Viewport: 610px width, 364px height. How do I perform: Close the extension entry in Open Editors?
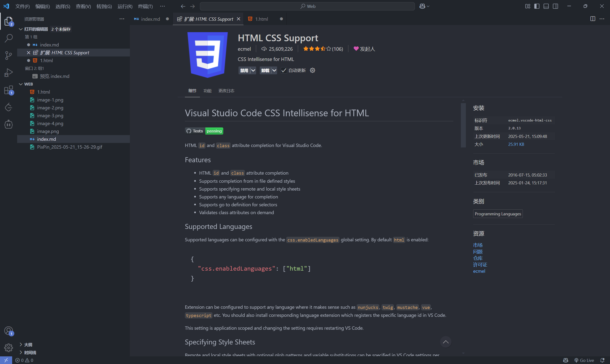coord(28,52)
